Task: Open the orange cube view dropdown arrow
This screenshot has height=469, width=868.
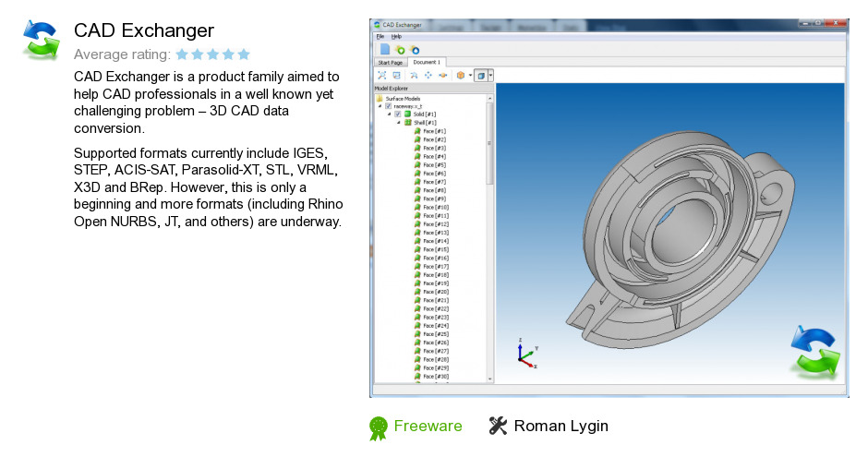Action: [x=471, y=76]
